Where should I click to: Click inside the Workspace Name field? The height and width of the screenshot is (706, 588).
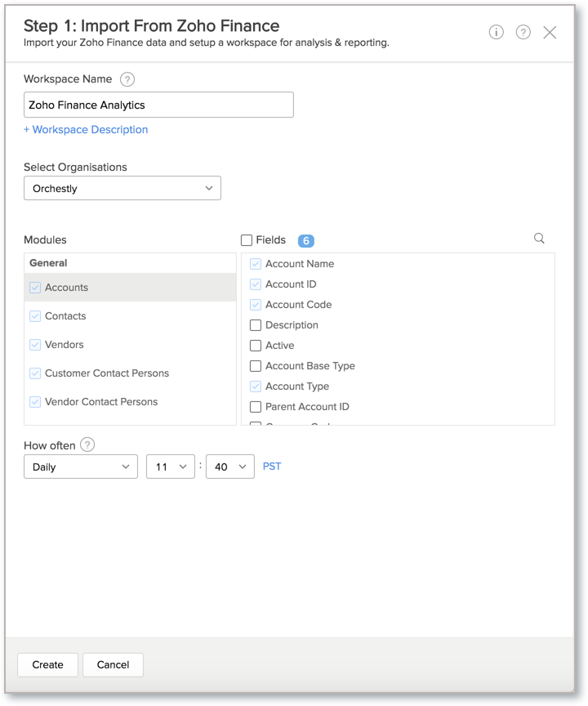click(158, 104)
